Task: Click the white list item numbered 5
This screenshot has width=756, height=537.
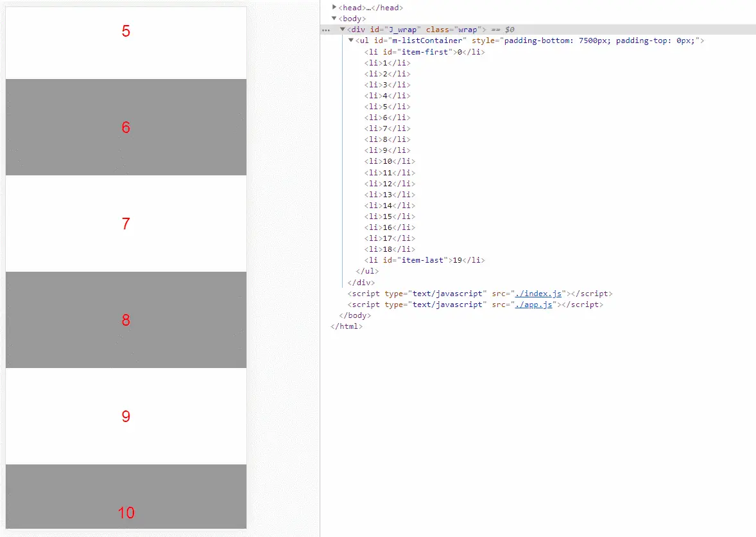Action: (x=126, y=43)
